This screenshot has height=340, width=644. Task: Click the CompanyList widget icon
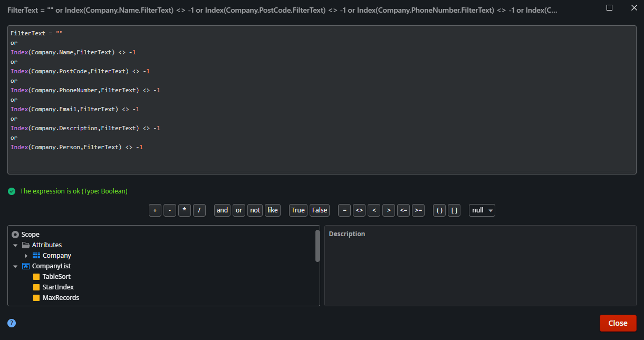pyautogui.click(x=25, y=266)
